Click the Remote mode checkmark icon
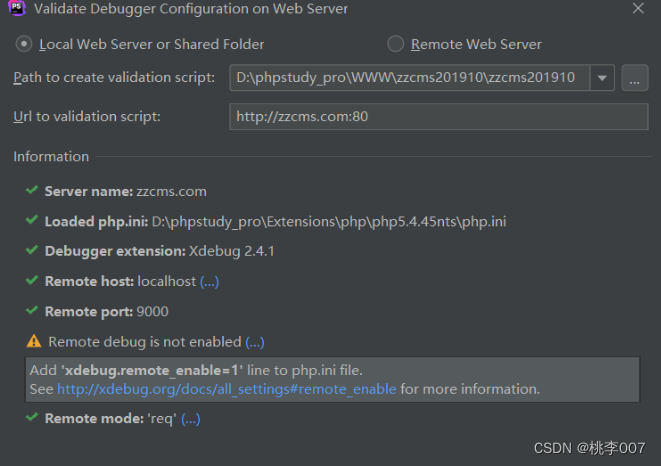 click(32, 417)
